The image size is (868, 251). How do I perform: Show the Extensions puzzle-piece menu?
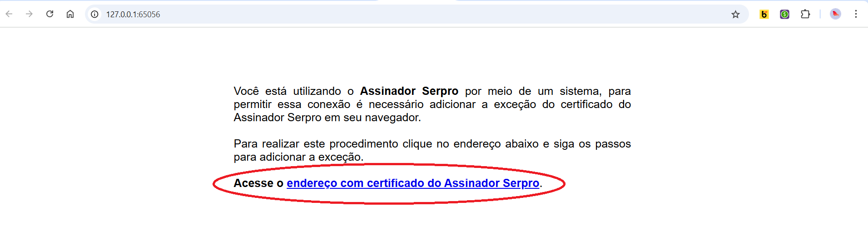pos(805,14)
